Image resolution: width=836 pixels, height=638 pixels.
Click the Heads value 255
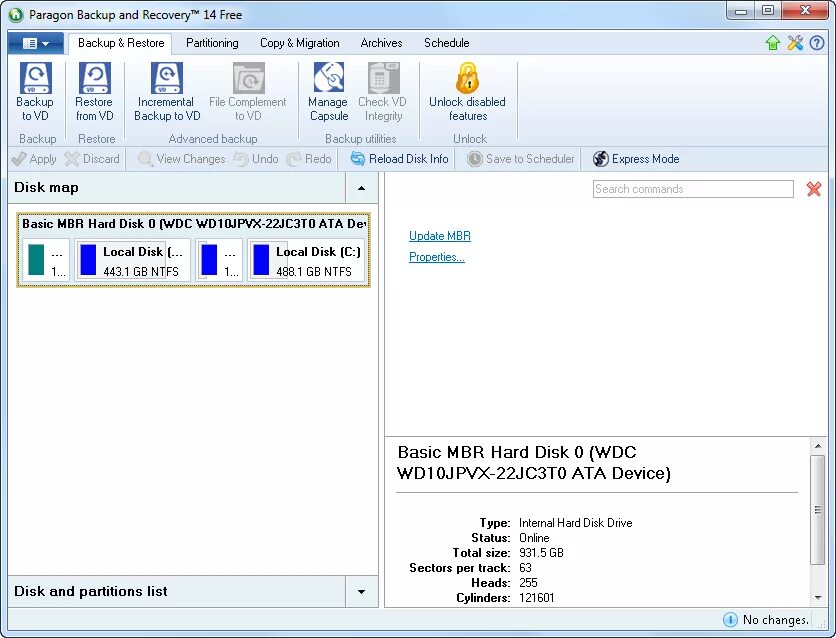click(528, 583)
